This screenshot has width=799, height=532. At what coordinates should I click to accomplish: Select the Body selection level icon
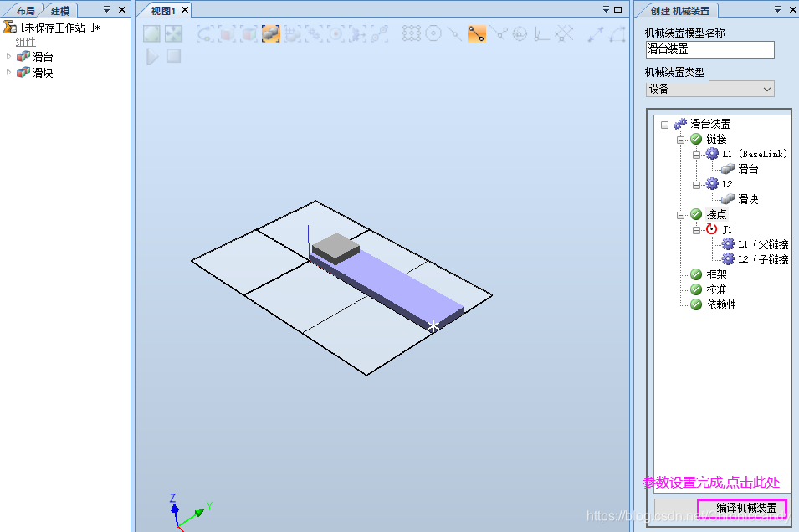tap(249, 34)
